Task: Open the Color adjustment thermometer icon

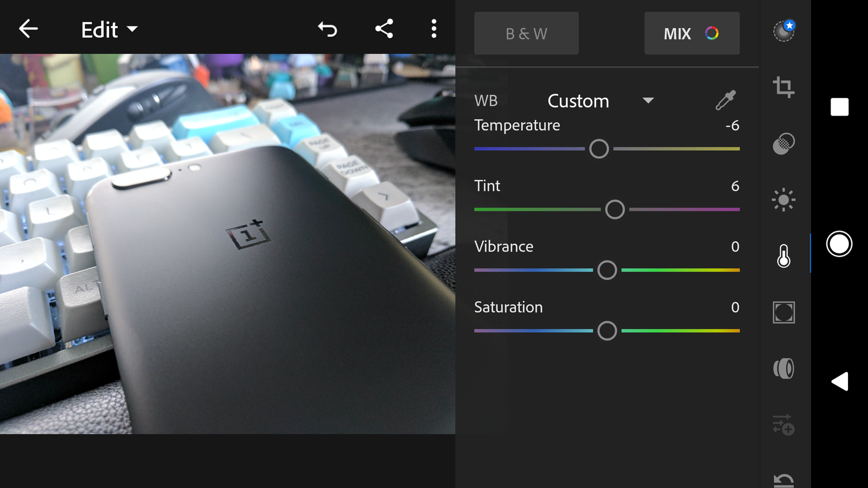Action: click(783, 255)
